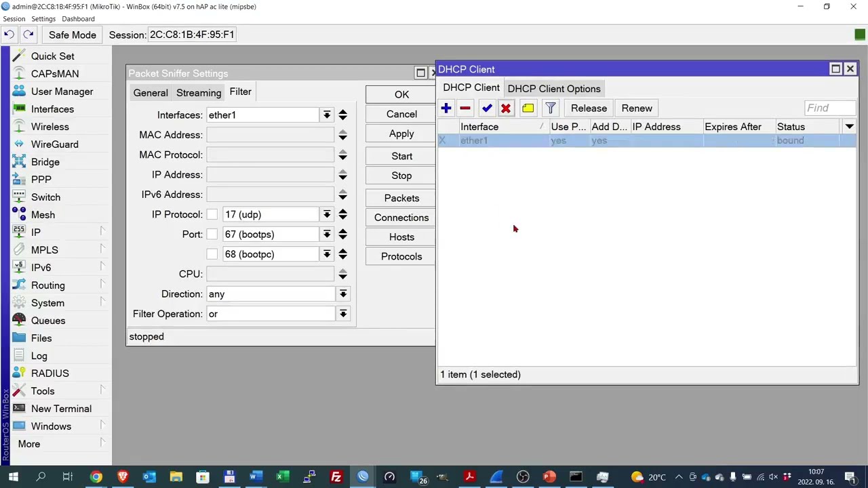Open the Direction dropdown
This screenshot has height=488, width=868.
[x=343, y=294]
